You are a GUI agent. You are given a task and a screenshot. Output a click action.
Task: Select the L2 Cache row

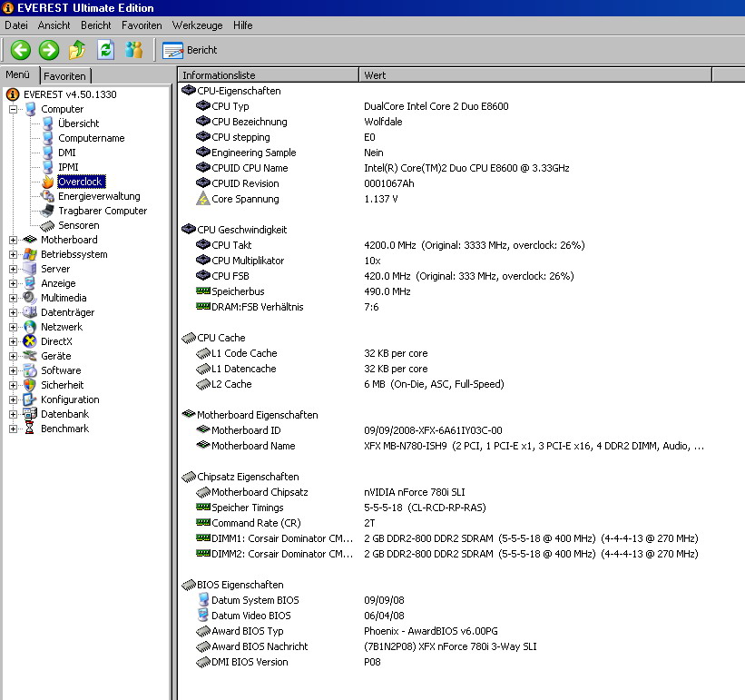[x=350, y=384]
